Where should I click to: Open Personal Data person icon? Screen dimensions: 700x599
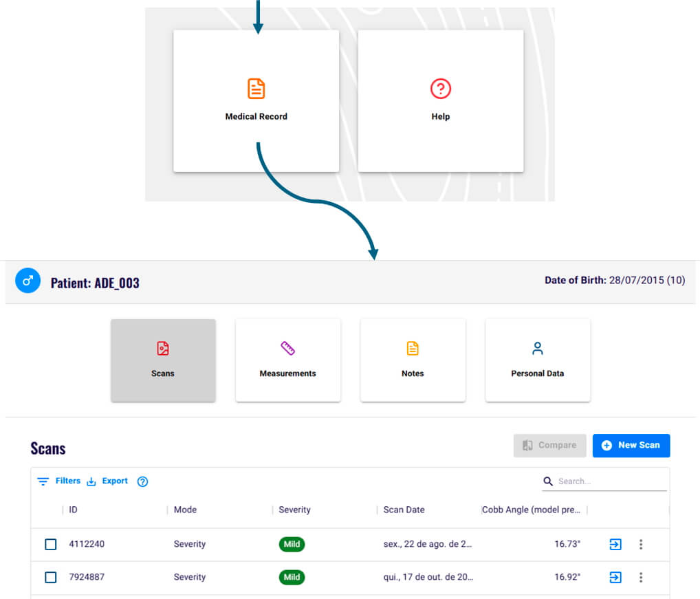(x=538, y=349)
